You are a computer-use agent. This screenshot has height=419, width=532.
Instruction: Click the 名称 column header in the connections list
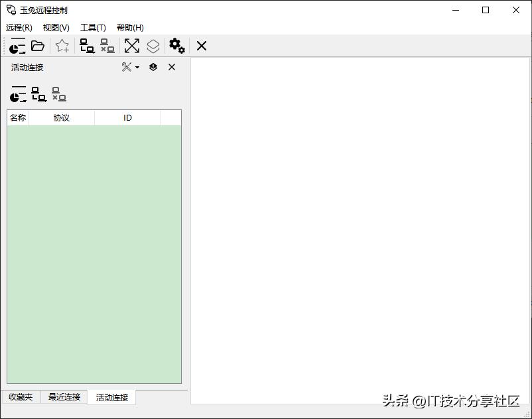[x=17, y=117]
